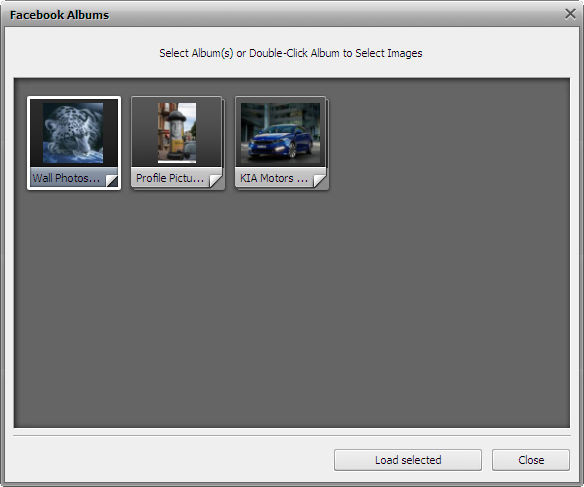Load the selected albums
The image size is (584, 487).
pyautogui.click(x=408, y=460)
